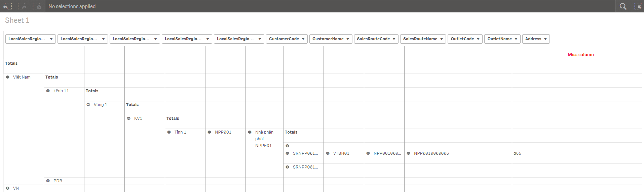Screen dimensions: 644x193
Task: Open the selections tool icon
Action: pos(638,6)
